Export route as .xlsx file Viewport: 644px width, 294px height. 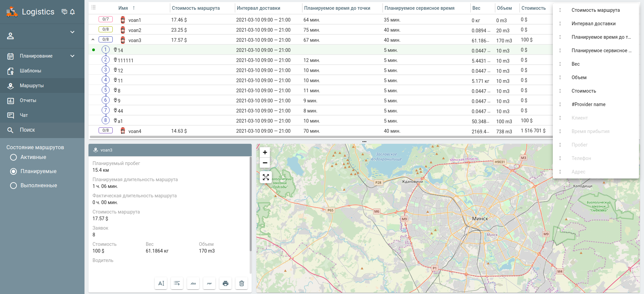(193, 284)
